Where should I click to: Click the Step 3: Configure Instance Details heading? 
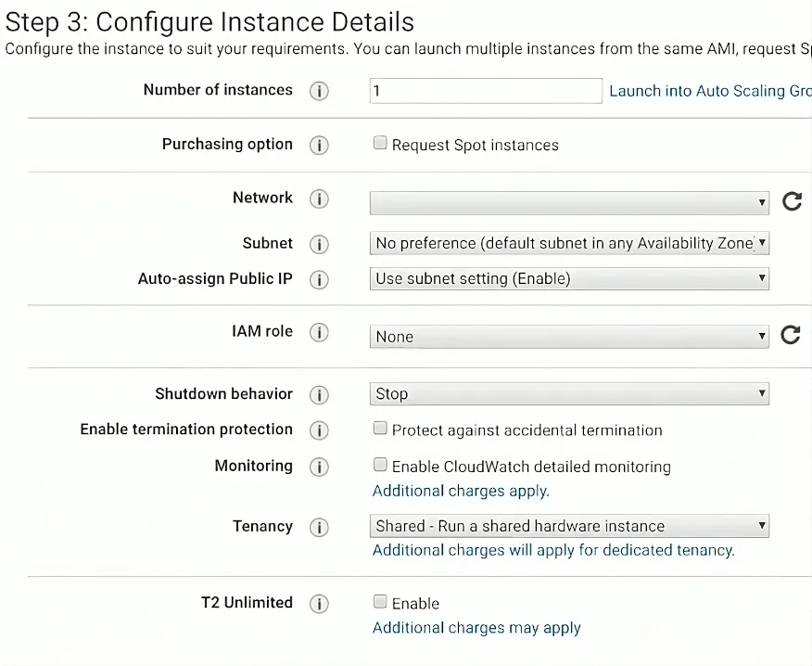[x=209, y=22]
